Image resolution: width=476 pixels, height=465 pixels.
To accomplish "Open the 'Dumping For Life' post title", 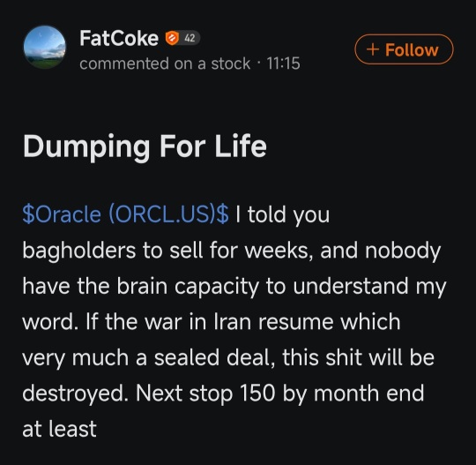I will pos(145,146).
